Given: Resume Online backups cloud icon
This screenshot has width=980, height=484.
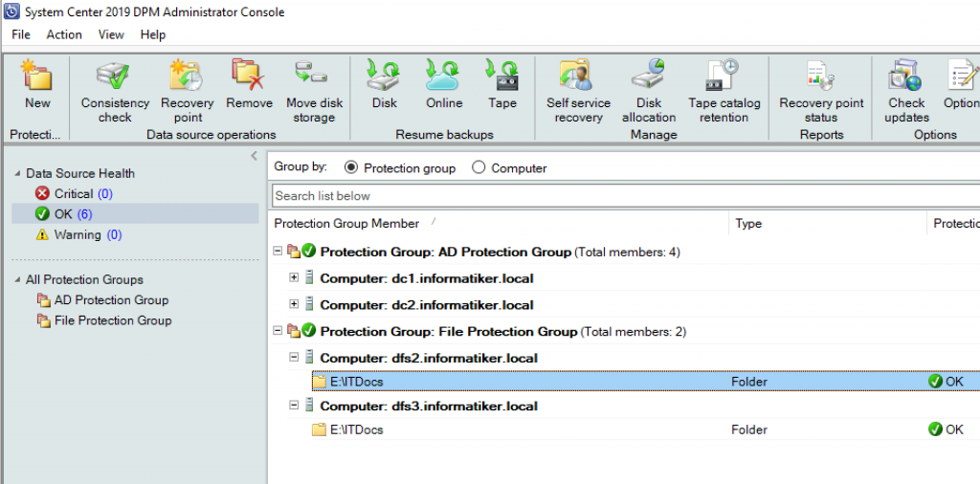Looking at the screenshot, I should click(x=444, y=76).
